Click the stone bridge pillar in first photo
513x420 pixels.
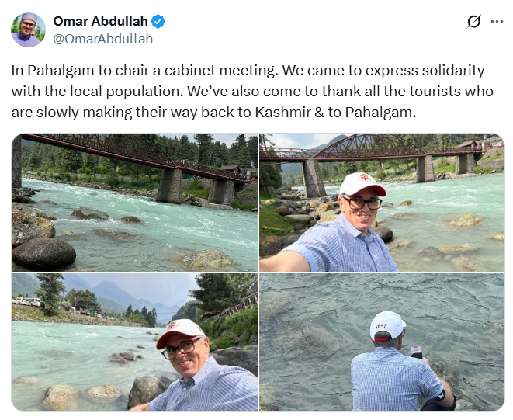pyautogui.click(x=169, y=185)
